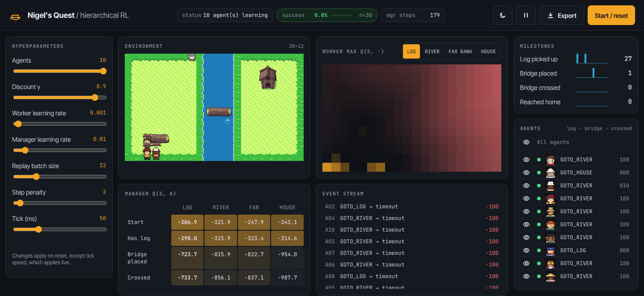The width and height of the screenshot is (644, 296).
Task: Toggle the eye icon on the agent row flagged 010
Action: [526, 186]
